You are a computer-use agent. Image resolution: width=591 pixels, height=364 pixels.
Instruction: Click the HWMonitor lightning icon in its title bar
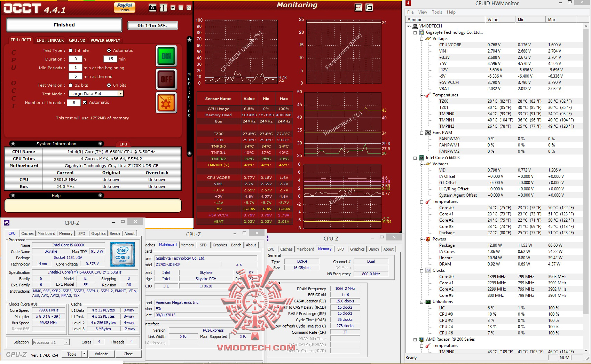409,3
